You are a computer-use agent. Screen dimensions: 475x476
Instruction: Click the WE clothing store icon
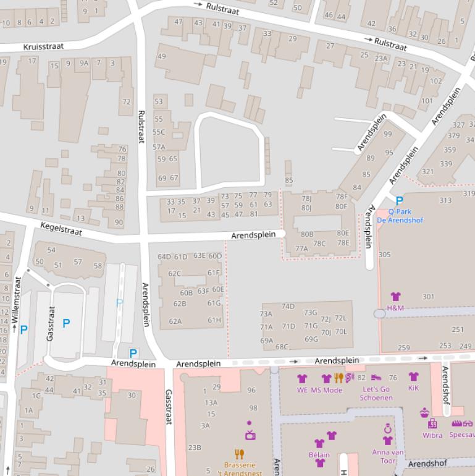[x=302, y=378]
